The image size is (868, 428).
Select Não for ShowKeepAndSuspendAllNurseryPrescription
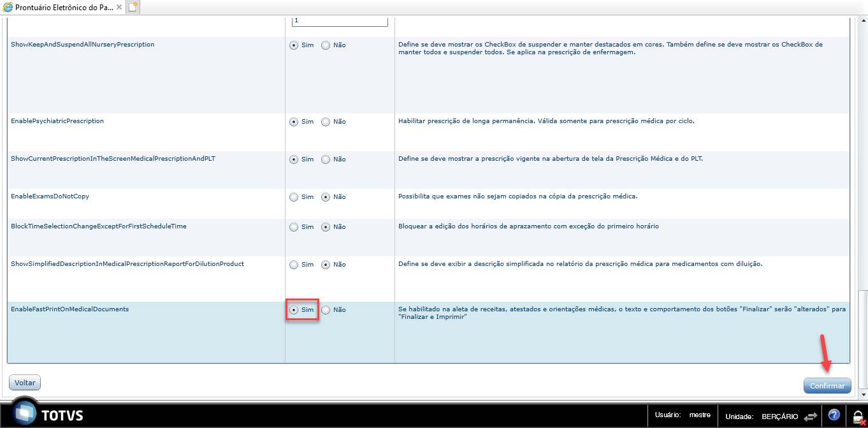pyautogui.click(x=326, y=45)
